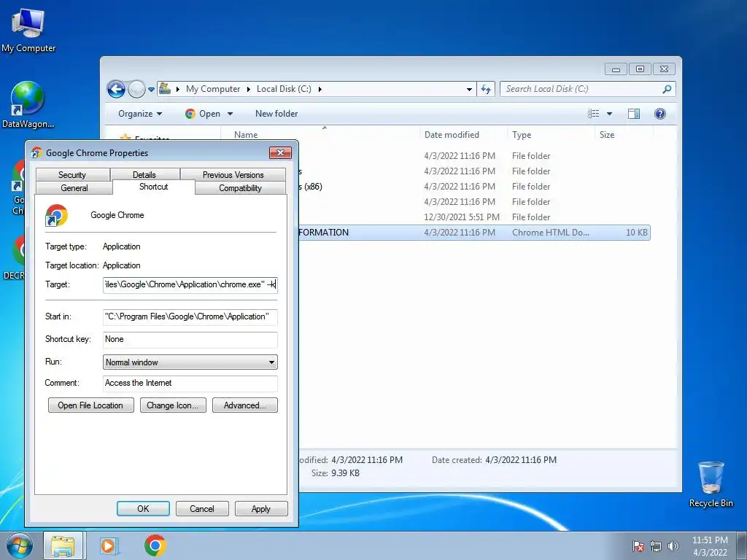Refresh the Local Disk (C:) view

pyautogui.click(x=486, y=89)
